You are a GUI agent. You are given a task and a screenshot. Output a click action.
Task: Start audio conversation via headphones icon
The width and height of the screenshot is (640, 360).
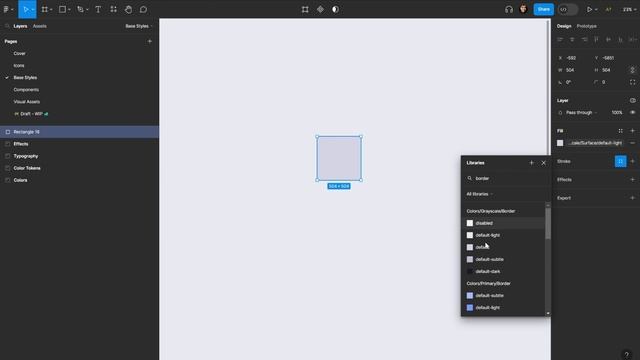coord(509,9)
